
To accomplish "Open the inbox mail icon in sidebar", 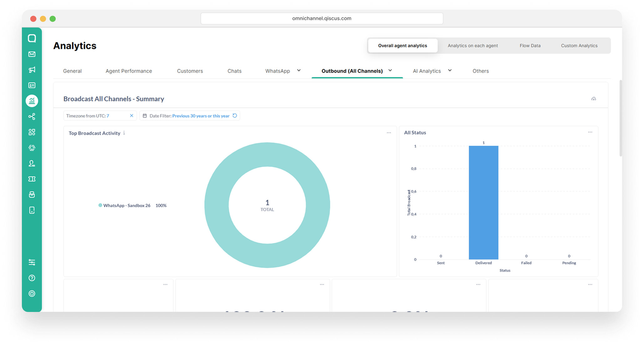I will click(x=32, y=54).
